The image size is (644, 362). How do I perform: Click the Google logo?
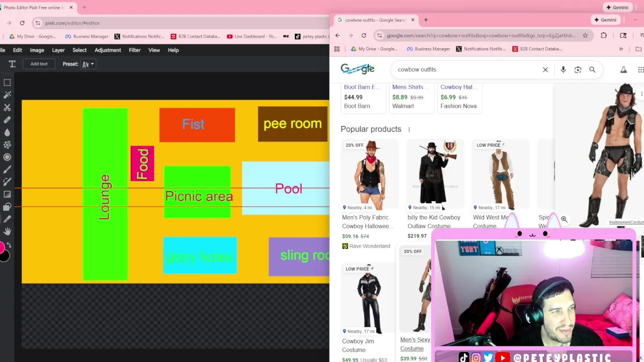tap(357, 69)
